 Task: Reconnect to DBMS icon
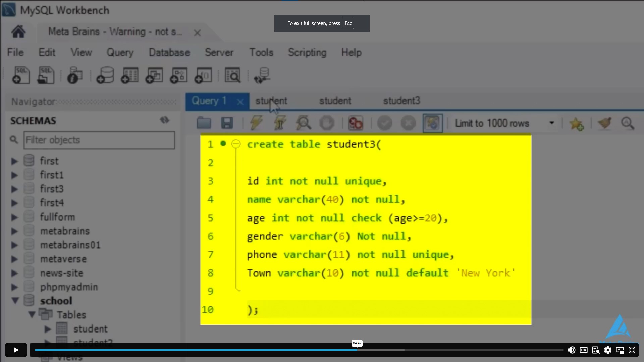[262, 75]
